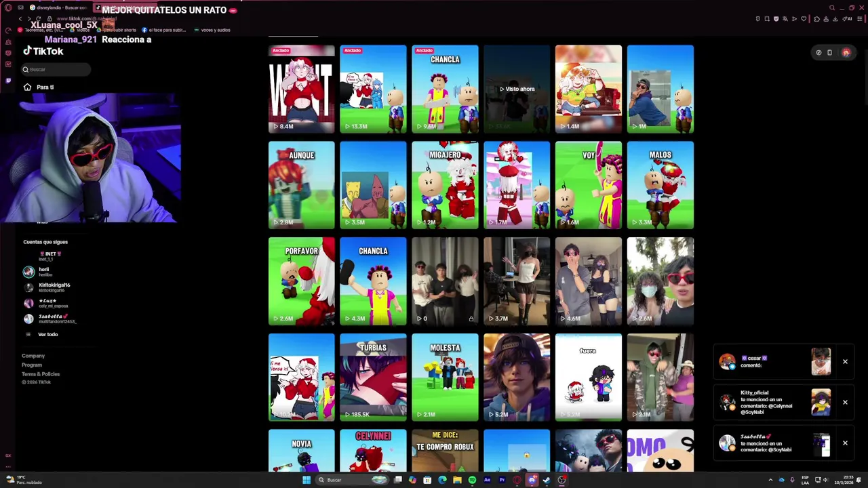Click the heart bookmark icon
Viewport: 868px width, 488px height.
(804, 19)
